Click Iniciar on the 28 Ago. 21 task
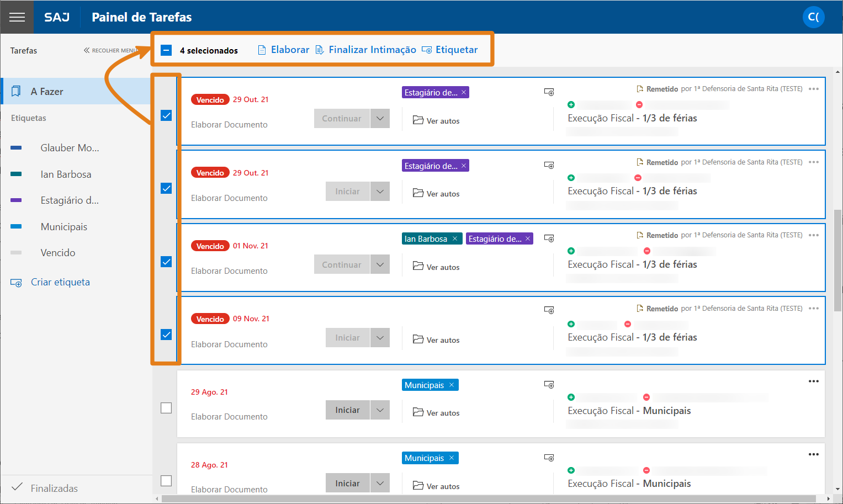 347,483
